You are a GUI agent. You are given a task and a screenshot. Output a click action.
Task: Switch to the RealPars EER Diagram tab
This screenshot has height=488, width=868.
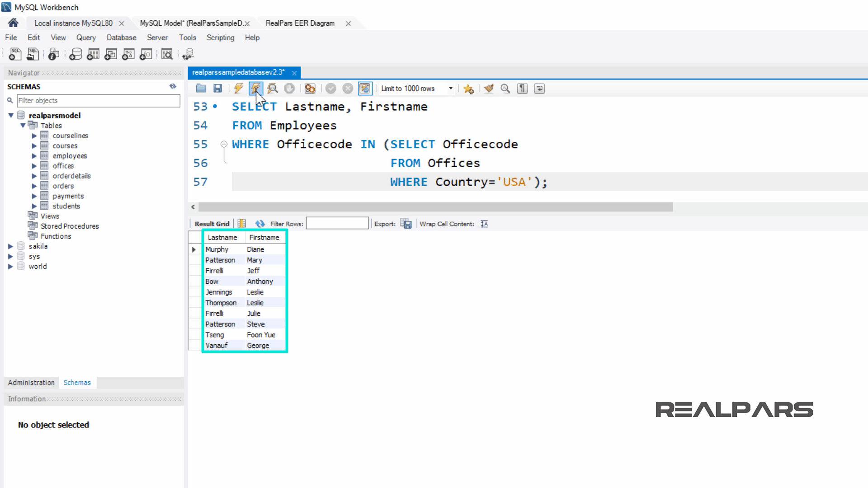pyautogui.click(x=300, y=23)
